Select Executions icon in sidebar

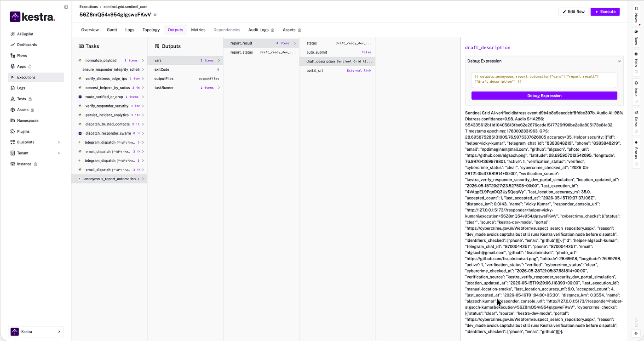[x=12, y=77]
